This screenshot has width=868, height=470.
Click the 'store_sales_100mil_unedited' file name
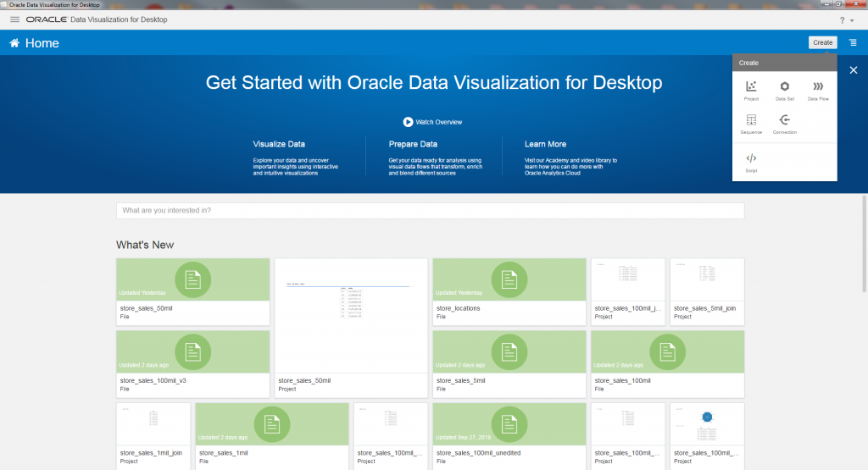coord(478,453)
